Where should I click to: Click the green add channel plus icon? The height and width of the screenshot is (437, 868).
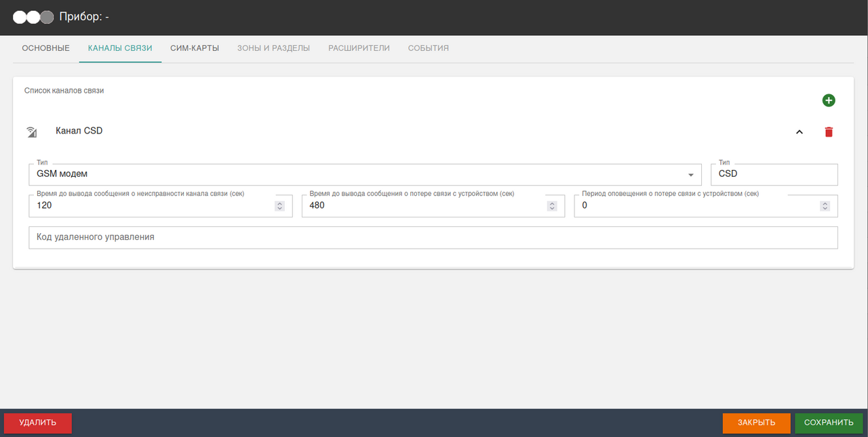coord(828,100)
